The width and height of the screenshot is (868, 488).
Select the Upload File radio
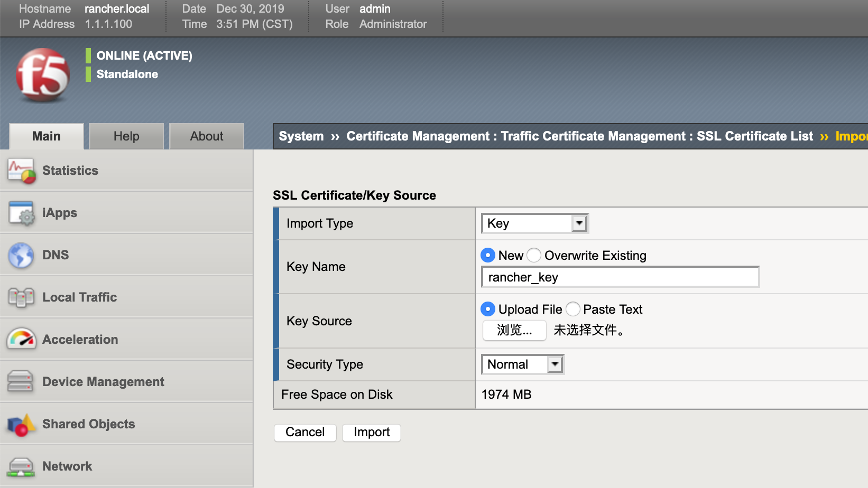click(488, 309)
